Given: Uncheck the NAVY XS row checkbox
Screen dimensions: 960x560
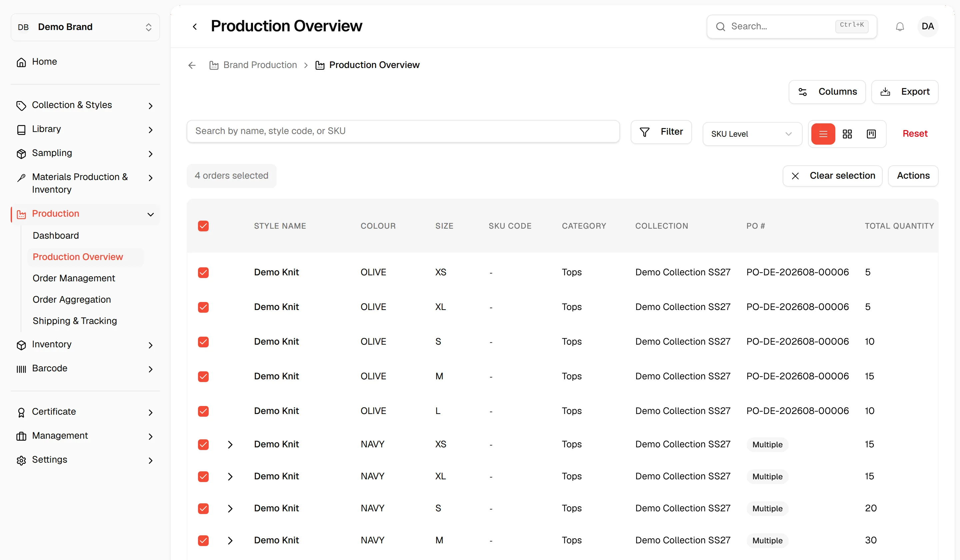Looking at the screenshot, I should tap(203, 445).
